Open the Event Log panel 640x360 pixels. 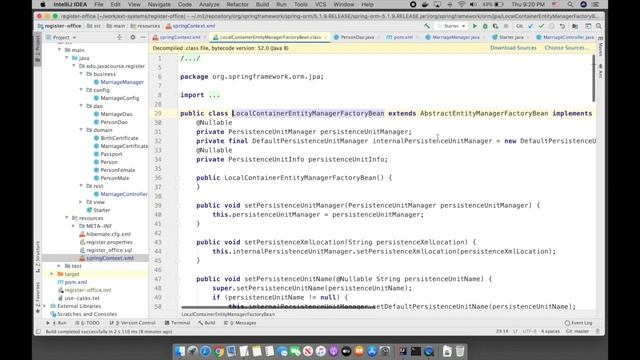click(x=578, y=323)
